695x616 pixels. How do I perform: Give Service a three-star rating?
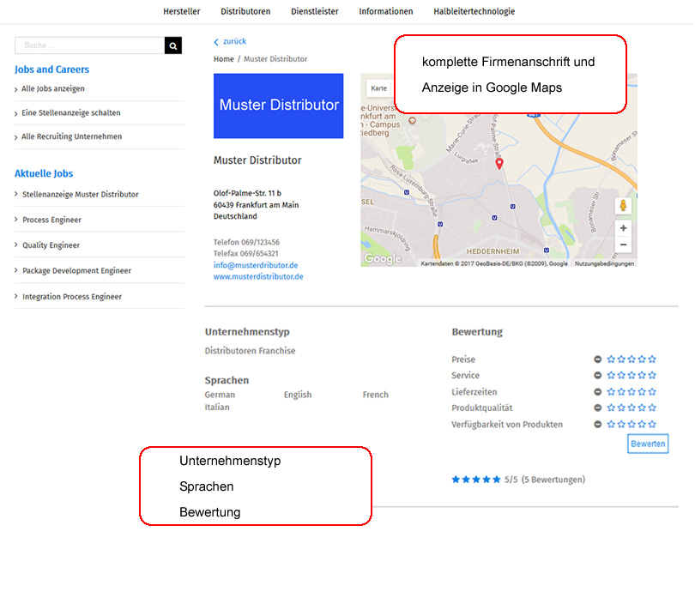632,376
